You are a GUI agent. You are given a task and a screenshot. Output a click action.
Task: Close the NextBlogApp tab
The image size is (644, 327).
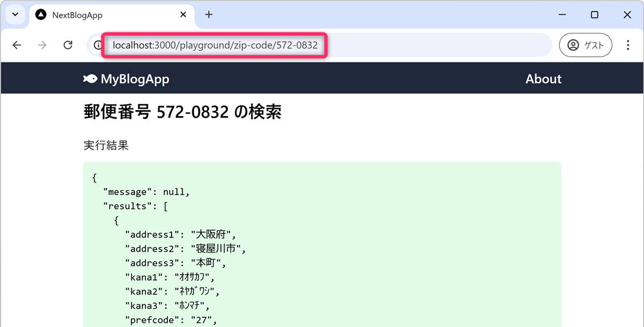(183, 15)
